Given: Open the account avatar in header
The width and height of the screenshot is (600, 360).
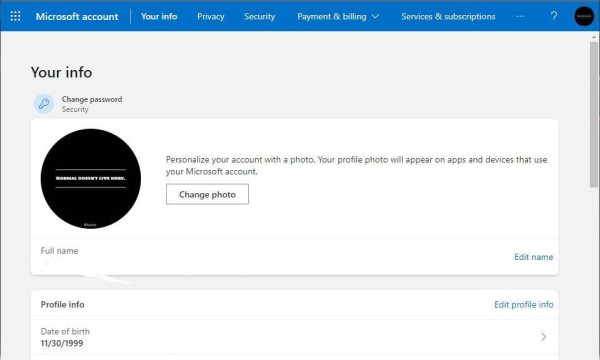Looking at the screenshot, I should coord(584,16).
